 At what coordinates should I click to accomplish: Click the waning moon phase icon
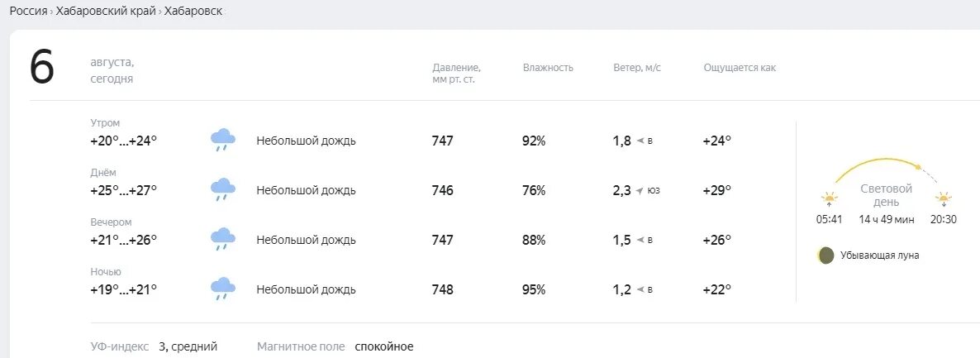825,255
